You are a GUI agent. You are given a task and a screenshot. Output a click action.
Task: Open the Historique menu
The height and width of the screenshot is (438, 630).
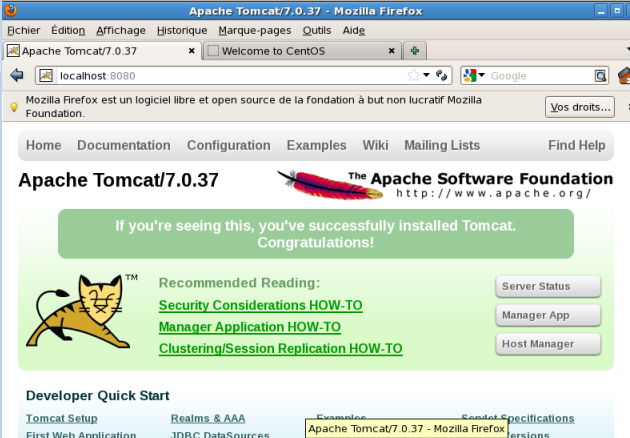[182, 30]
